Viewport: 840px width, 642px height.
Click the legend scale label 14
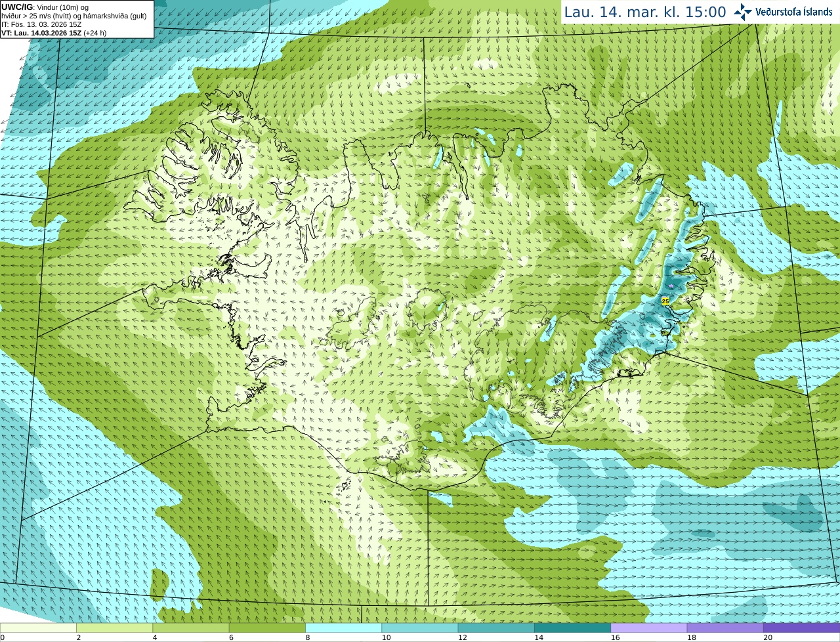coord(538,637)
